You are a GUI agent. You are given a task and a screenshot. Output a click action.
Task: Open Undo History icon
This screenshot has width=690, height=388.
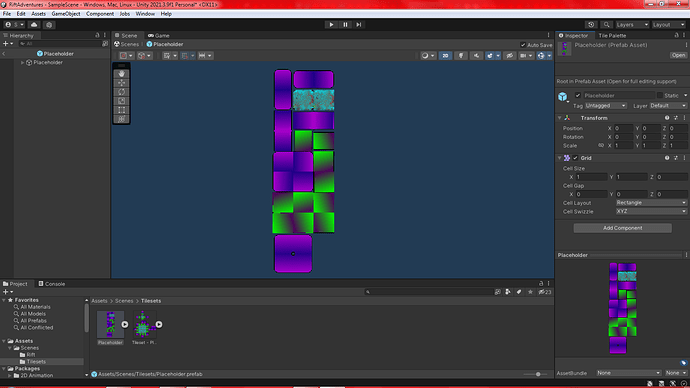(x=591, y=25)
